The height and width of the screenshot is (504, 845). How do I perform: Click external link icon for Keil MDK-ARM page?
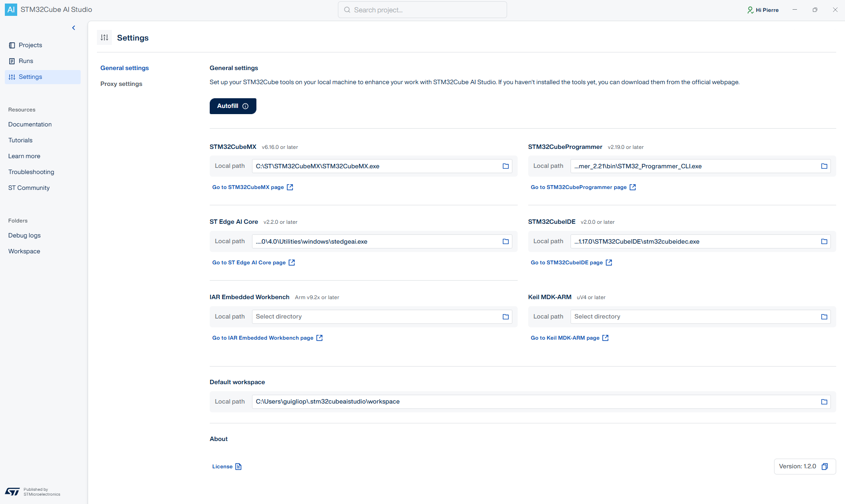point(605,338)
